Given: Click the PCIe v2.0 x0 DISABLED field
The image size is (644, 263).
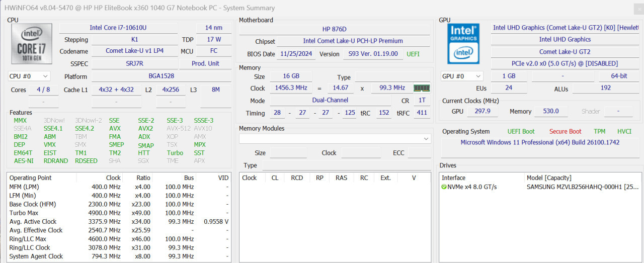Looking at the screenshot, I should point(565,63).
